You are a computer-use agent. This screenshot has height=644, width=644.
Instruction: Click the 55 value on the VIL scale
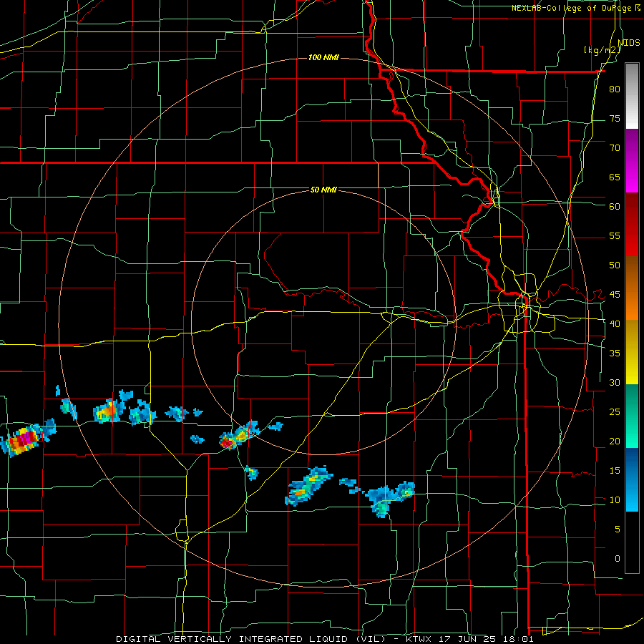pos(615,235)
